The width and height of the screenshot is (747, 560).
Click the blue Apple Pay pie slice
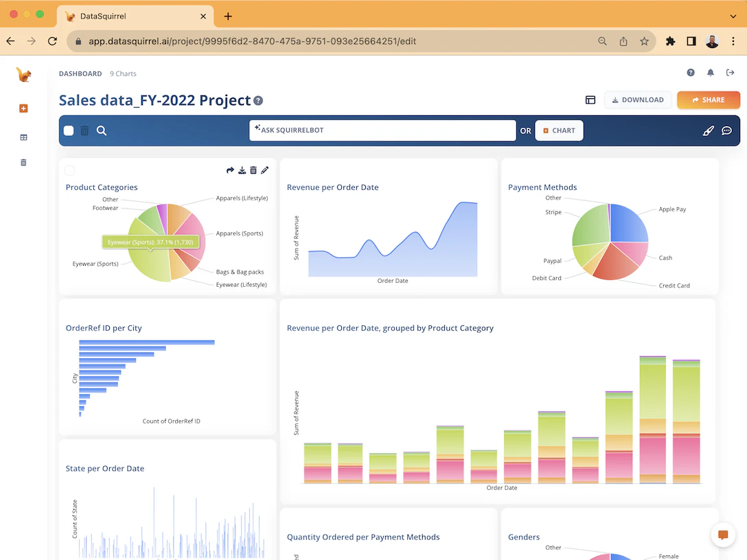coord(629,224)
